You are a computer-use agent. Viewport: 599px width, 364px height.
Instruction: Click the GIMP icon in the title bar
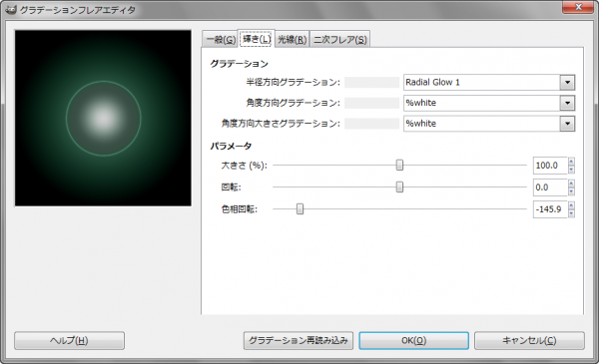point(11,9)
